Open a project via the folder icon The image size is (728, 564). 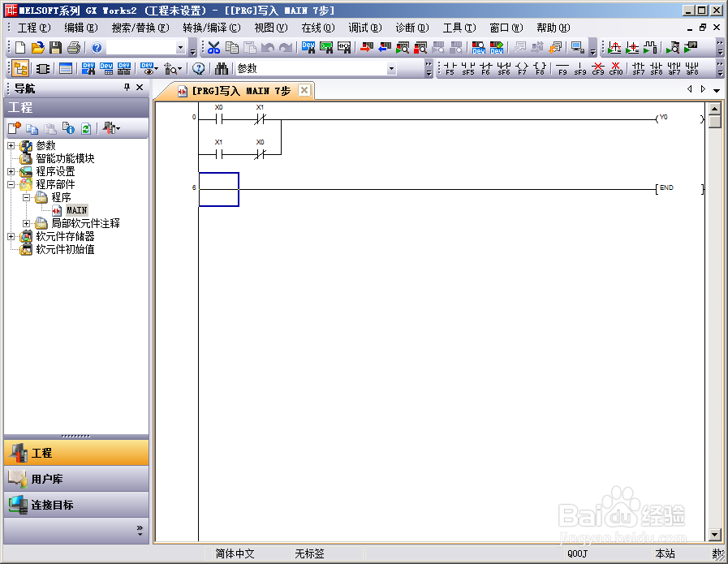38,47
